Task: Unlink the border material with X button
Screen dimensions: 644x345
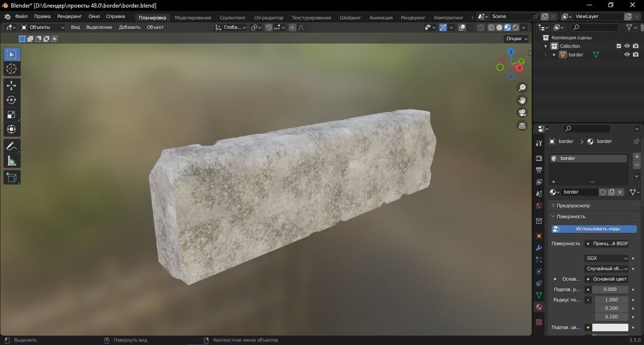Action: [x=620, y=192]
